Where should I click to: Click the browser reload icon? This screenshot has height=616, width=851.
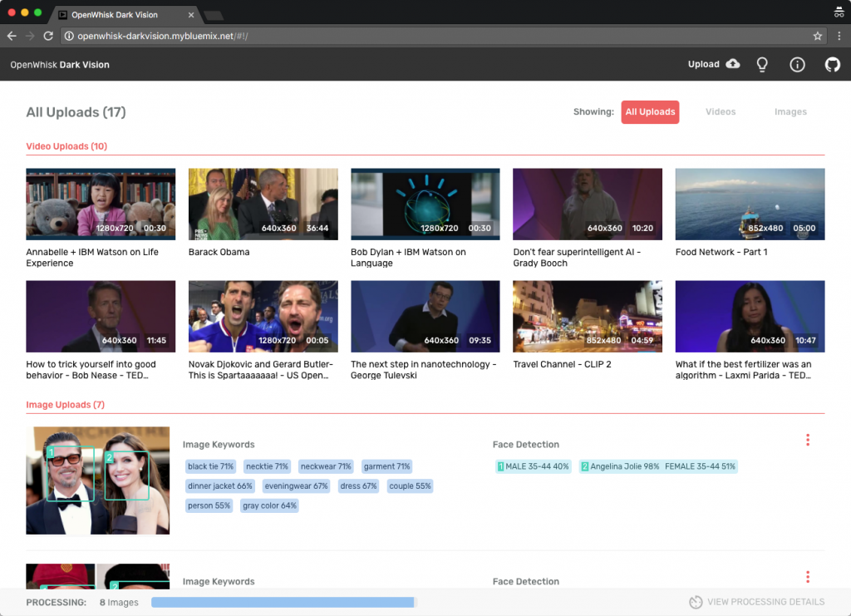pos(48,36)
